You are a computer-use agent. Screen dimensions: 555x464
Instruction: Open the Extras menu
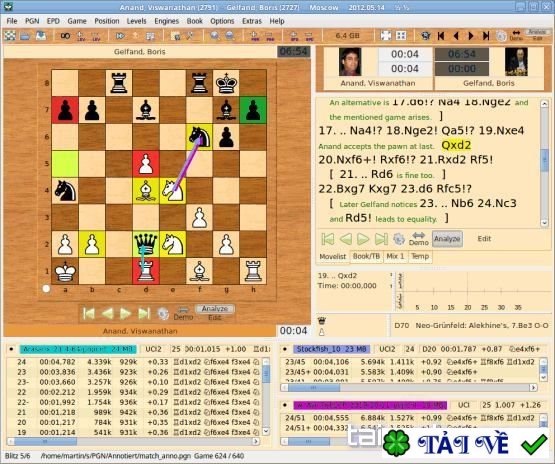[252, 21]
